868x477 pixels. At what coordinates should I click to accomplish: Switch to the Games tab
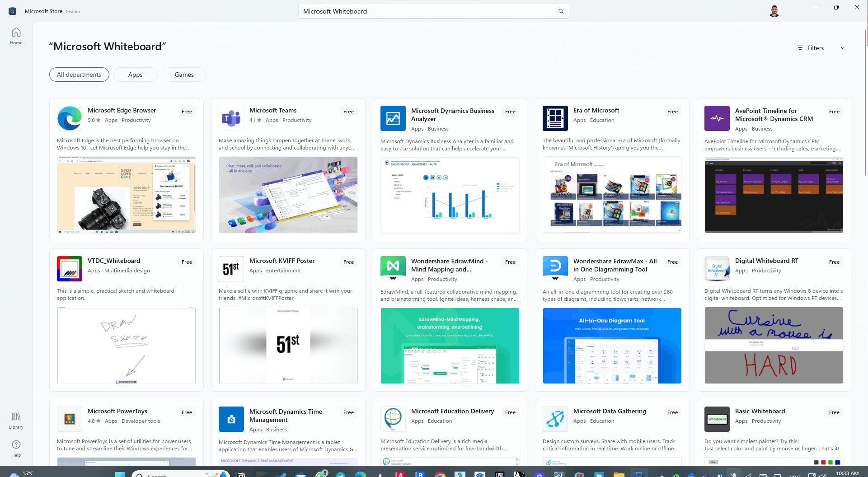(184, 75)
